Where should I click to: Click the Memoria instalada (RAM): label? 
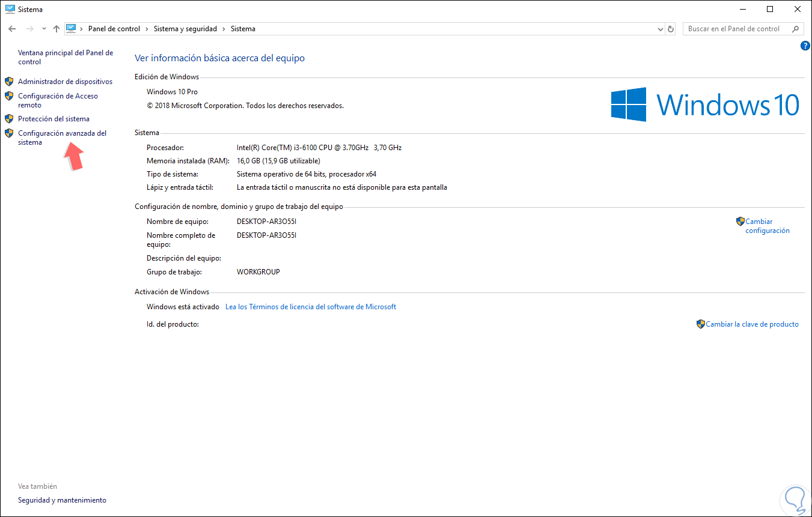click(188, 161)
